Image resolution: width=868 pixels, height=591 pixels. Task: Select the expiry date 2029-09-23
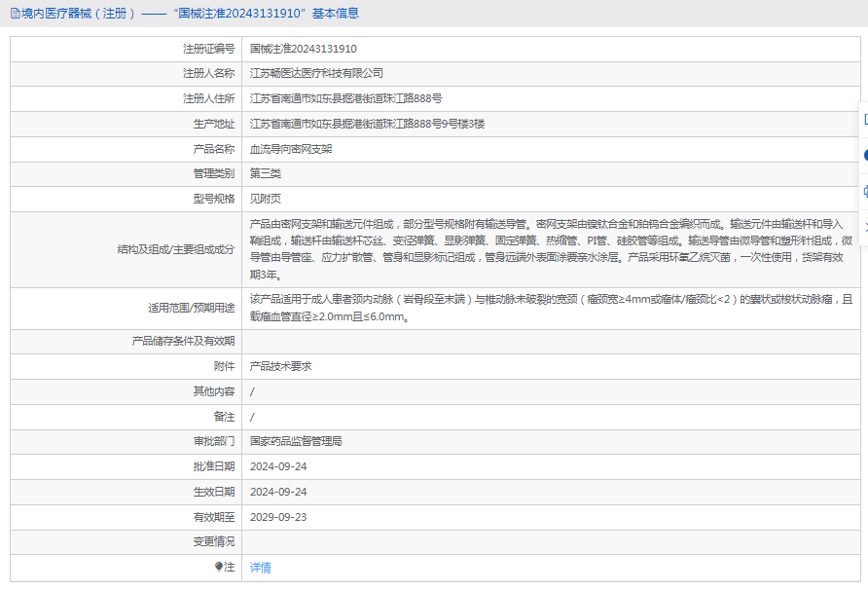click(x=278, y=517)
